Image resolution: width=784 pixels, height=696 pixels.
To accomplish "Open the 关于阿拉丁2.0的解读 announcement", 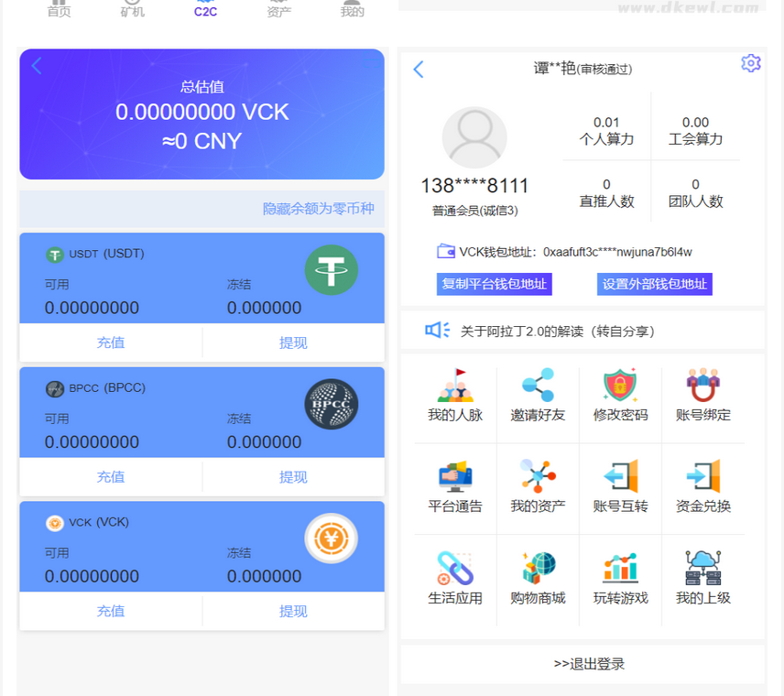I will 557,331.
